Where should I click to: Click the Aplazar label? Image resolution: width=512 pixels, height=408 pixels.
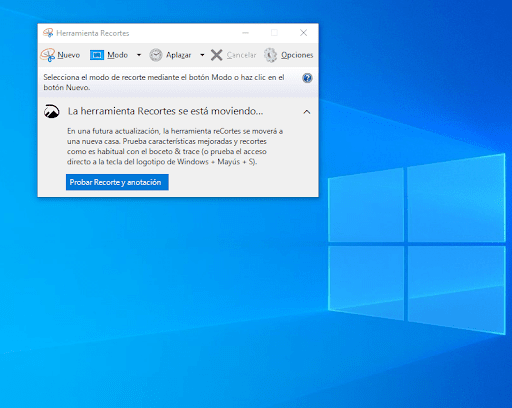(x=178, y=55)
